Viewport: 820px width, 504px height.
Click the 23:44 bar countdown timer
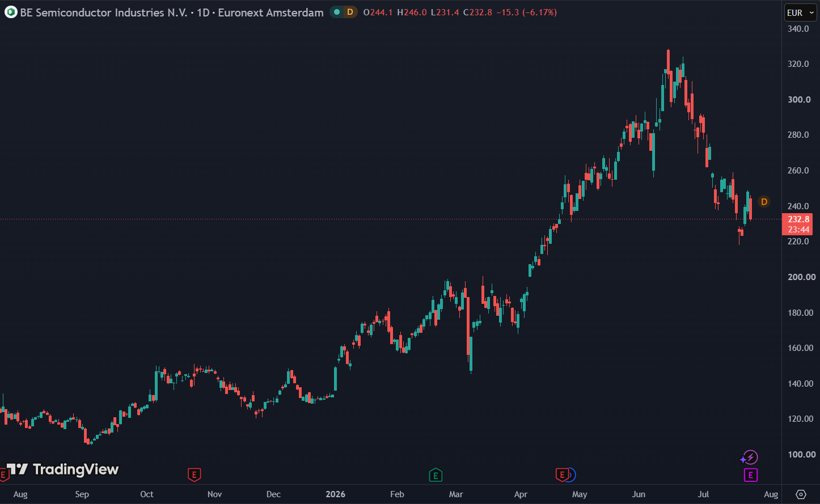798,230
